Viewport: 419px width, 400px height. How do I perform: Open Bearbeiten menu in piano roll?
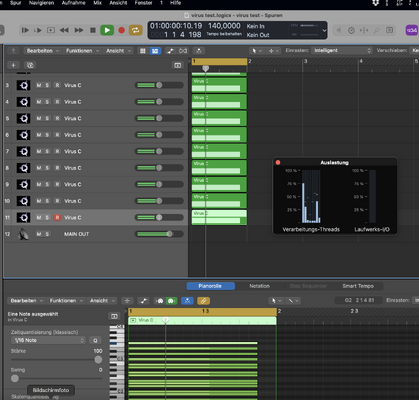(26, 301)
